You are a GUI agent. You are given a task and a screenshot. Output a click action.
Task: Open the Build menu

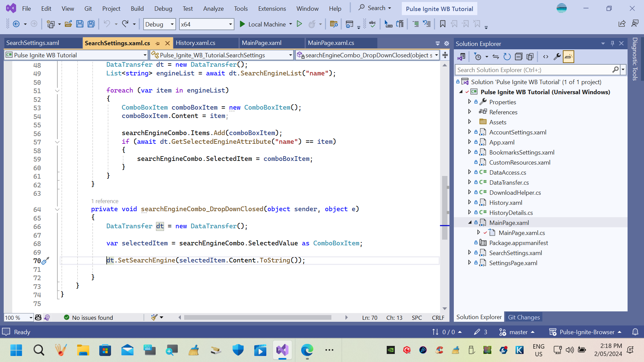[137, 9]
